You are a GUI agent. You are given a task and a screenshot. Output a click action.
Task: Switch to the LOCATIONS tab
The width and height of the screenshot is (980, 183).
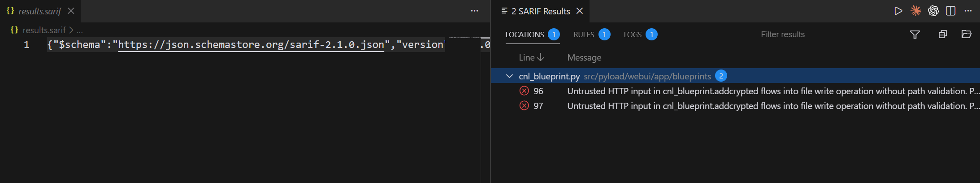pyautogui.click(x=525, y=35)
